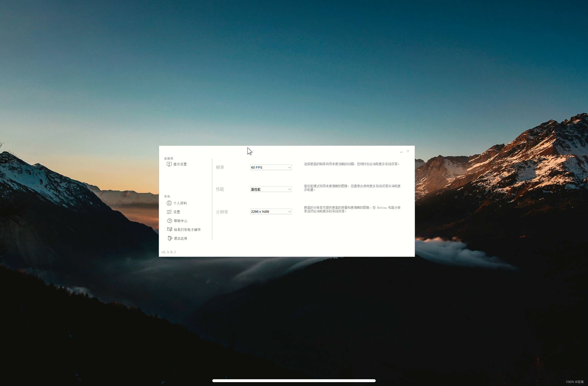588x386 pixels.
Task: Open the 60 FPS frame rate dropdown
Action: [x=271, y=168]
